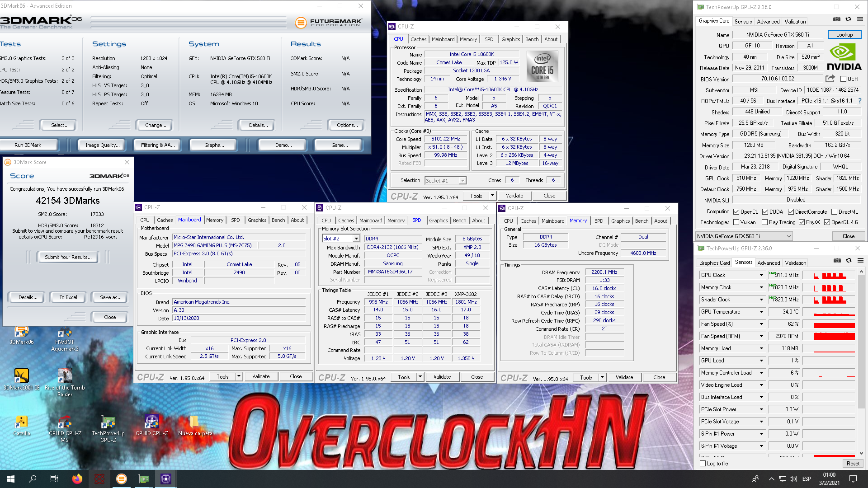Open Task View on taskbar

click(54, 479)
